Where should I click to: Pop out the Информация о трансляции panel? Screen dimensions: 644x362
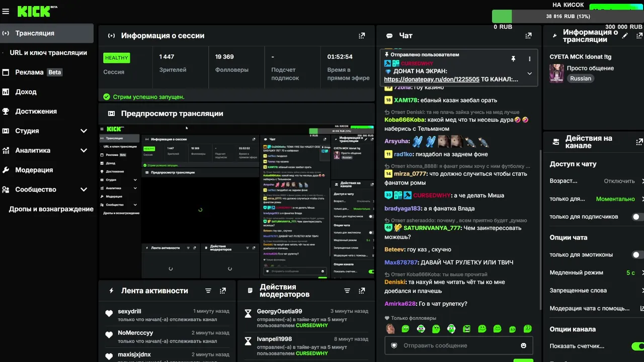(640, 36)
